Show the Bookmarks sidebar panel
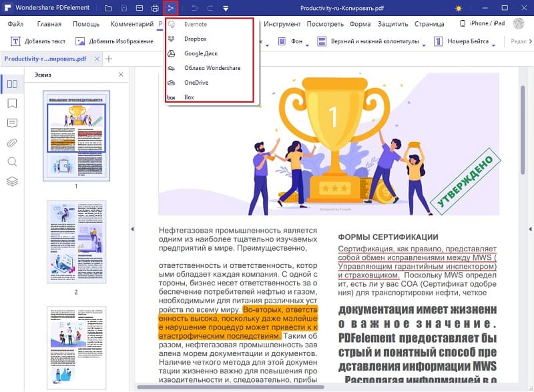 click(x=12, y=103)
